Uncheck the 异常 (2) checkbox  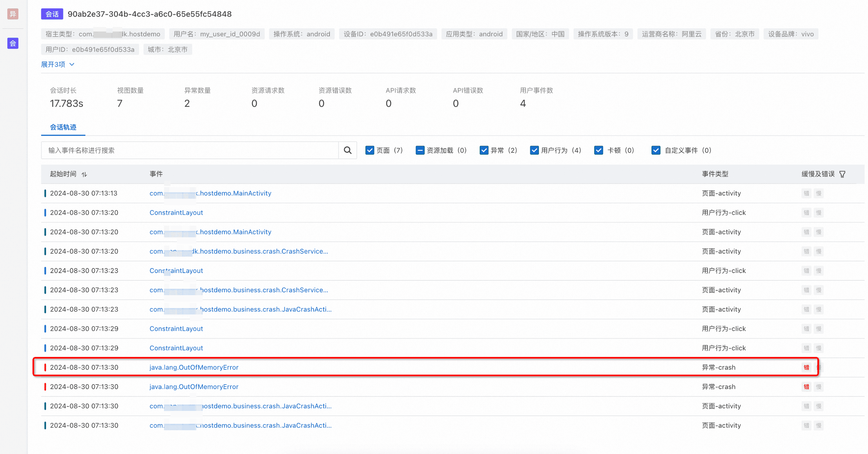tap(484, 150)
